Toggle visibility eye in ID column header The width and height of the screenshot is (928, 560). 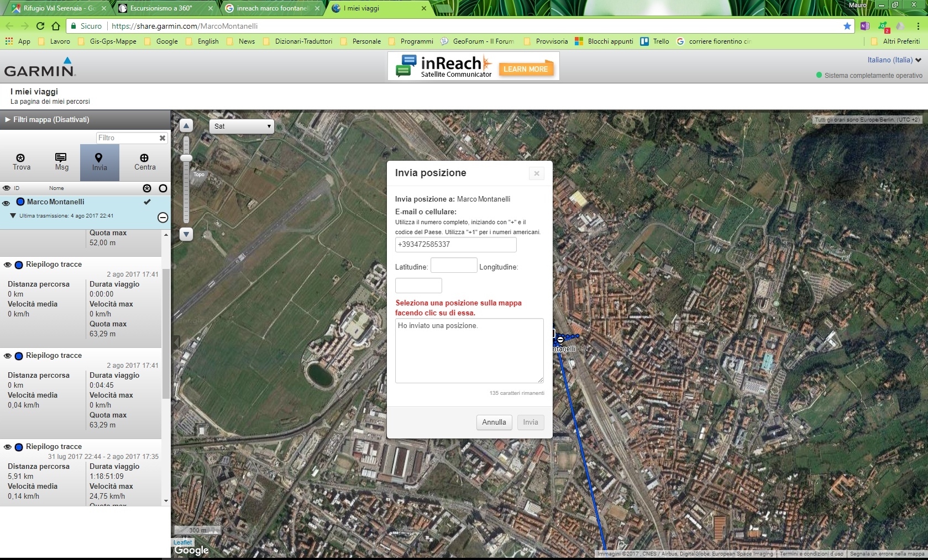6,188
